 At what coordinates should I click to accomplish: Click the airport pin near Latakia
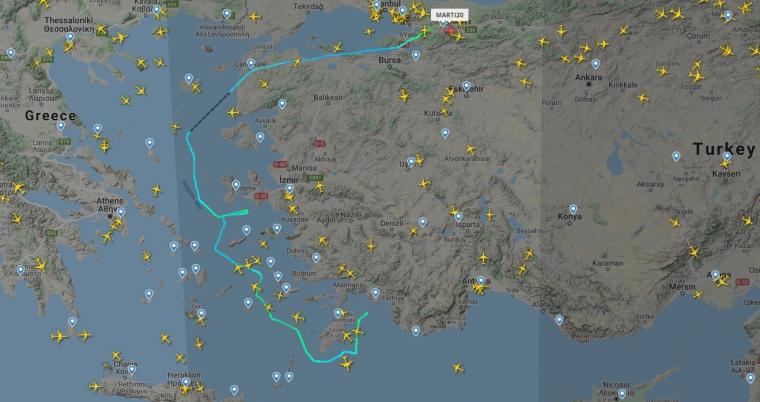750,378
